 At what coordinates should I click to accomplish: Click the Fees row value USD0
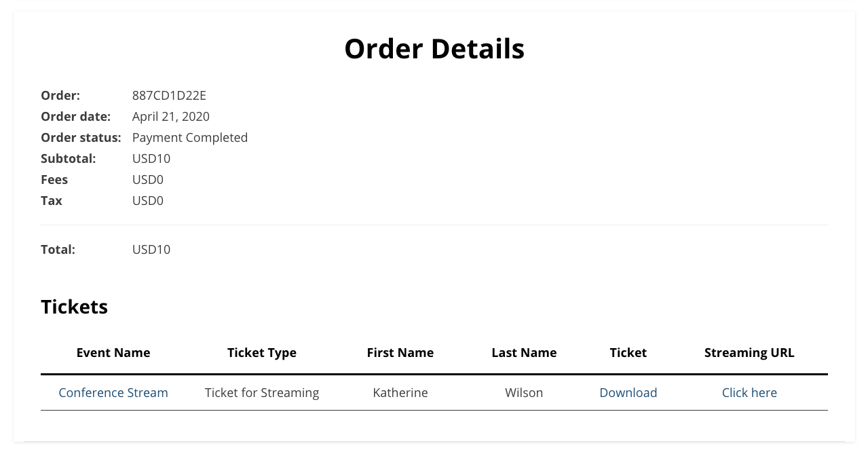coord(147,179)
